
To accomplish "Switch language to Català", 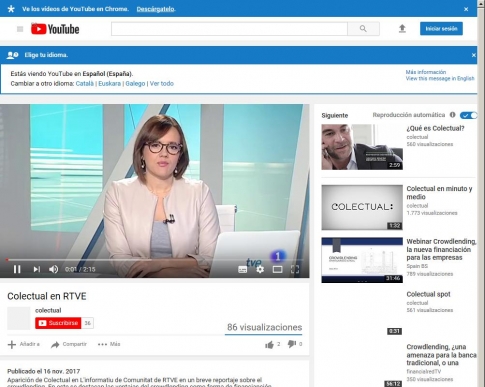I will pos(85,84).
